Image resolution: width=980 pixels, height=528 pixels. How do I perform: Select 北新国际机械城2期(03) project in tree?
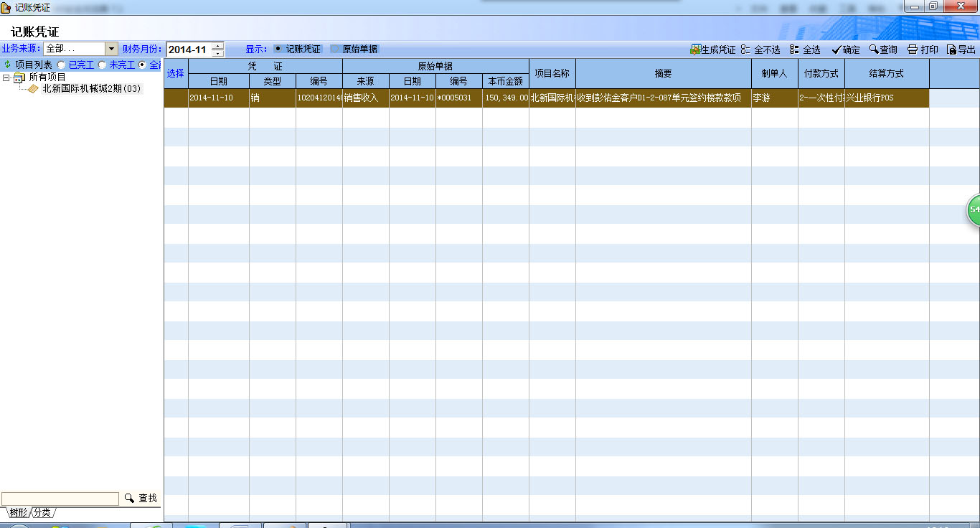pyautogui.click(x=91, y=89)
